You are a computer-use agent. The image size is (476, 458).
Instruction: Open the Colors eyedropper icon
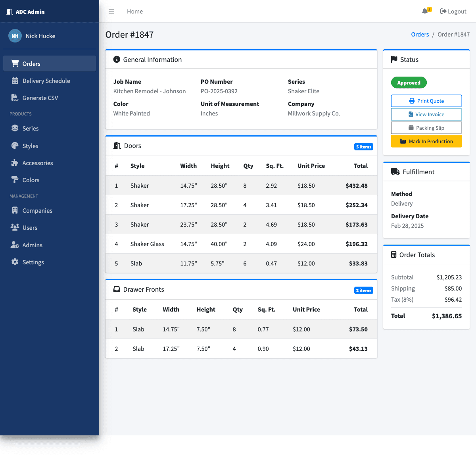(x=15, y=180)
